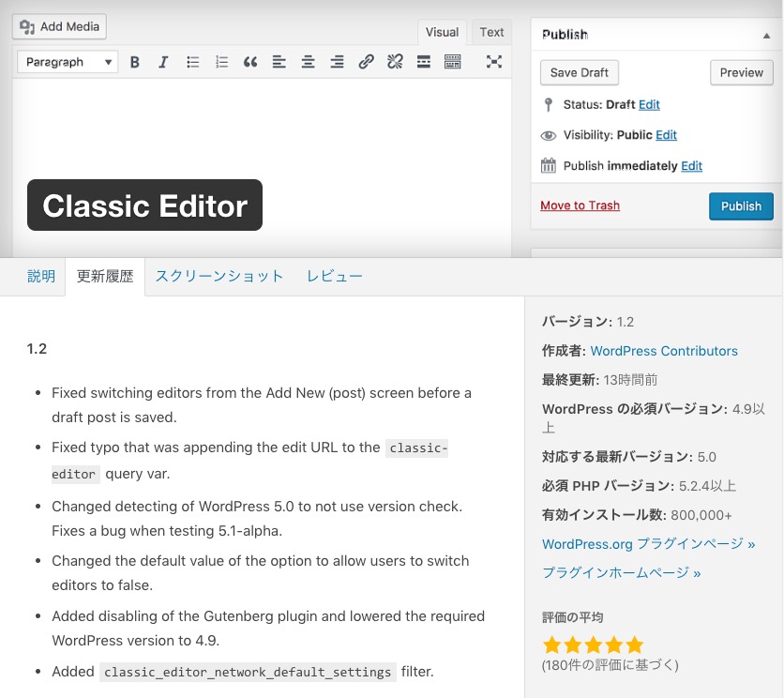Viewport: 784px width, 698px height.
Task: Toggle italic formatting in editor toolbar
Action: (x=163, y=62)
